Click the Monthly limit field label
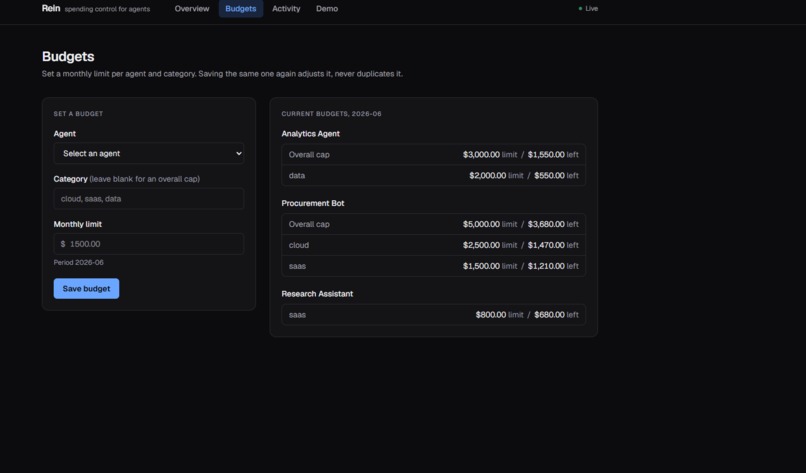This screenshot has width=806, height=473. (x=78, y=224)
